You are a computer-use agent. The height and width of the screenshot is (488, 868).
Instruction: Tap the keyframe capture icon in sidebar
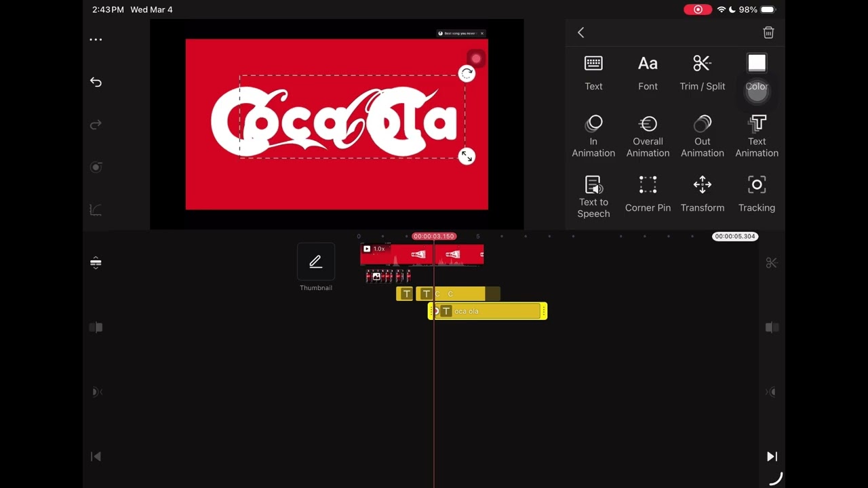click(x=96, y=167)
